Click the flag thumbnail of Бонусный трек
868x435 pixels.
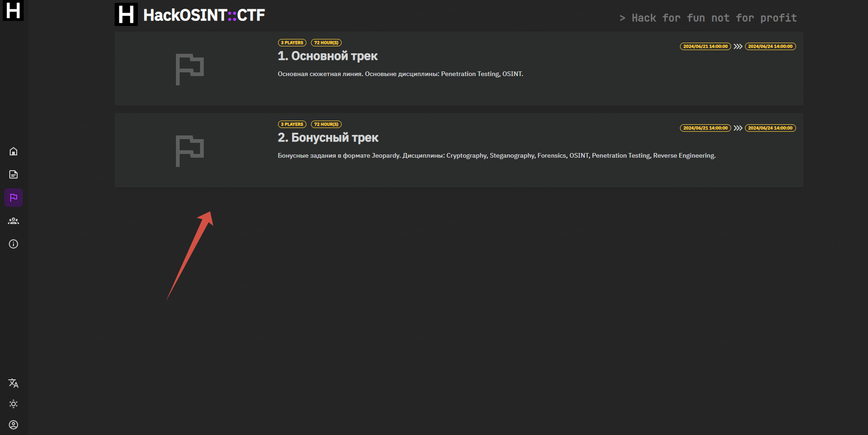tap(189, 151)
